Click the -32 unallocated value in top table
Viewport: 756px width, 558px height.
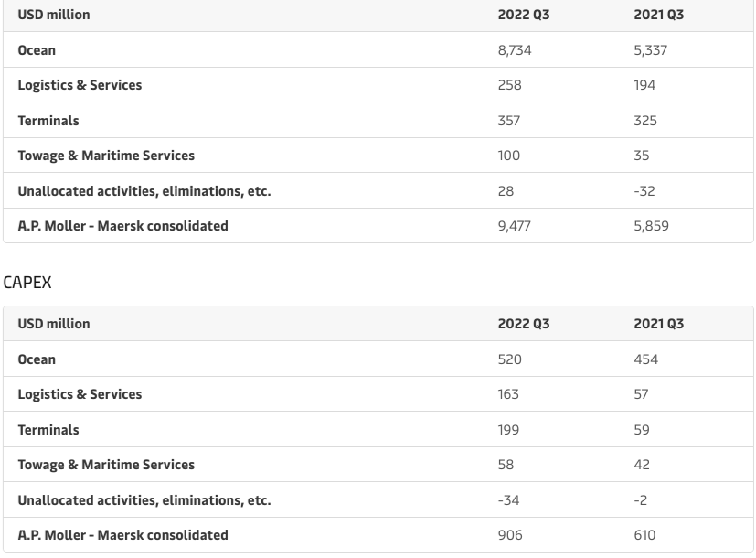pyautogui.click(x=644, y=191)
